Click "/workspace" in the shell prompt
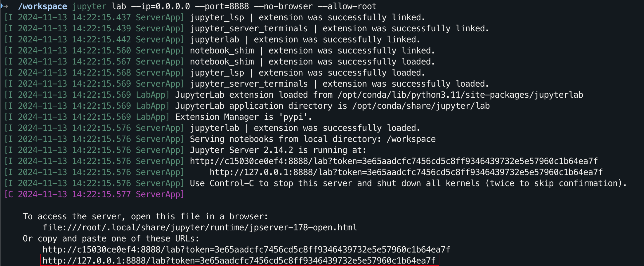Image resolution: width=644 pixels, height=266 pixels. point(42,6)
